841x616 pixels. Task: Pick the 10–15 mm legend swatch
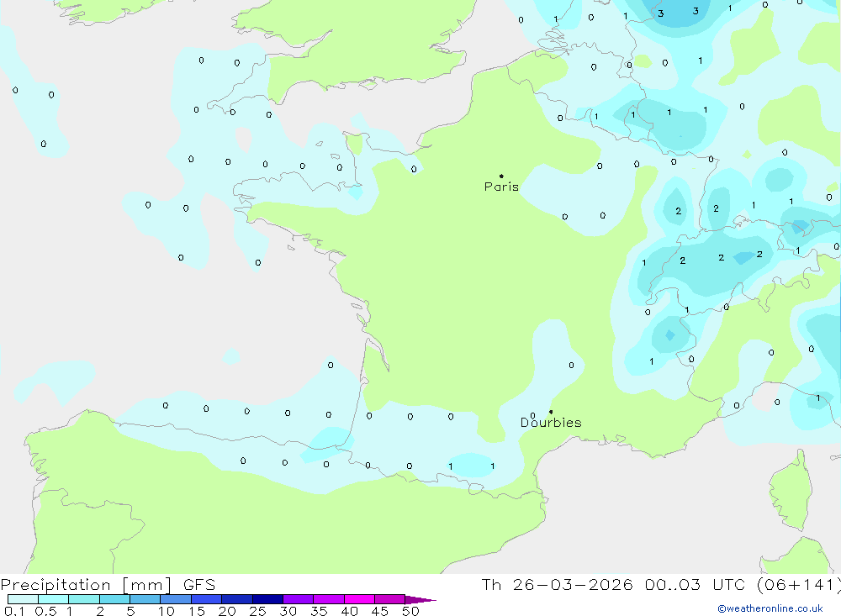pyautogui.click(x=176, y=599)
